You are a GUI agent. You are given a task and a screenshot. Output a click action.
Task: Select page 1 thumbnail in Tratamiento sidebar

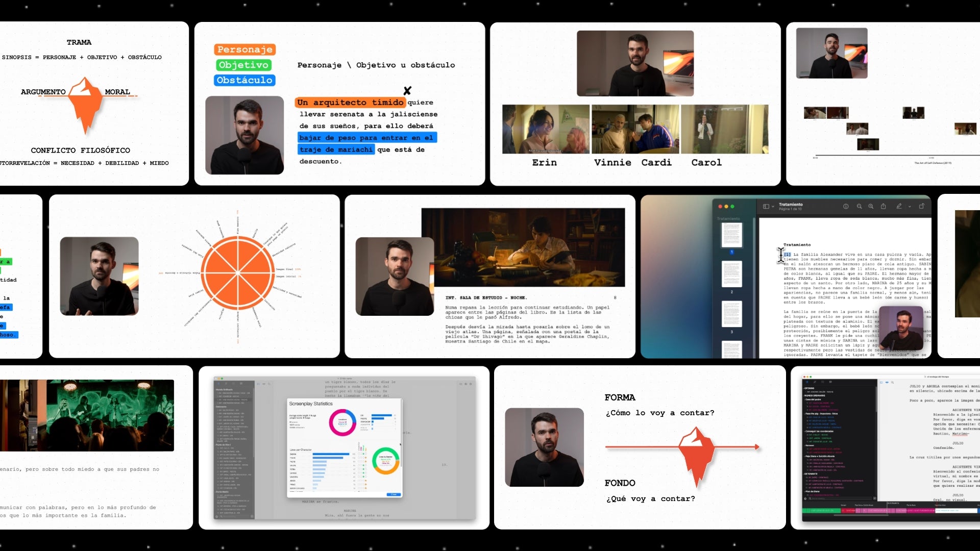(731, 235)
